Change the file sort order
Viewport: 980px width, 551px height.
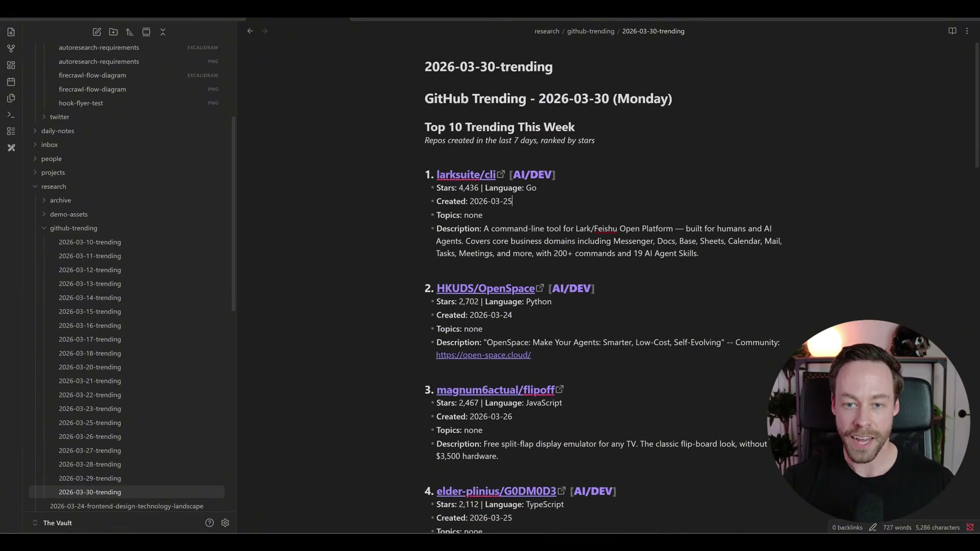(130, 32)
